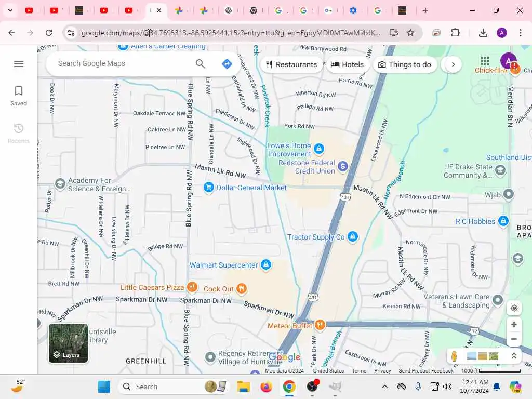532x399 pixels.
Task: Open the Terms link
Action: tap(359, 371)
